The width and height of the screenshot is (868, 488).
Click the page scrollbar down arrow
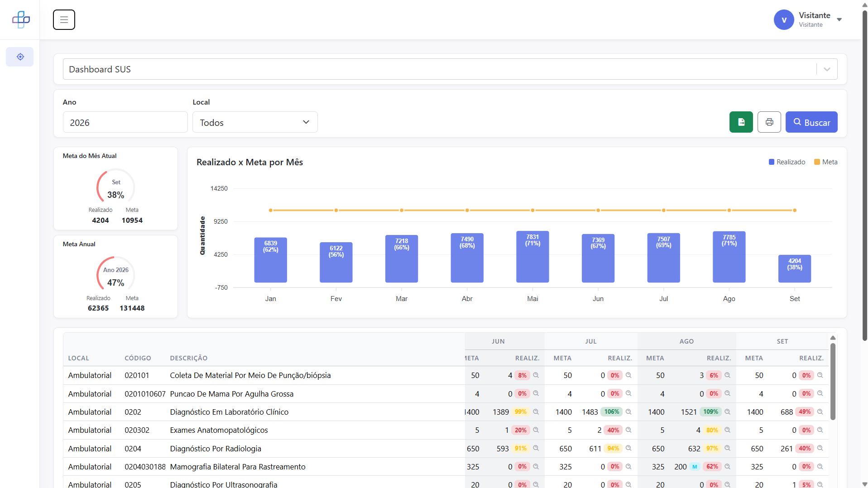pyautogui.click(x=864, y=484)
